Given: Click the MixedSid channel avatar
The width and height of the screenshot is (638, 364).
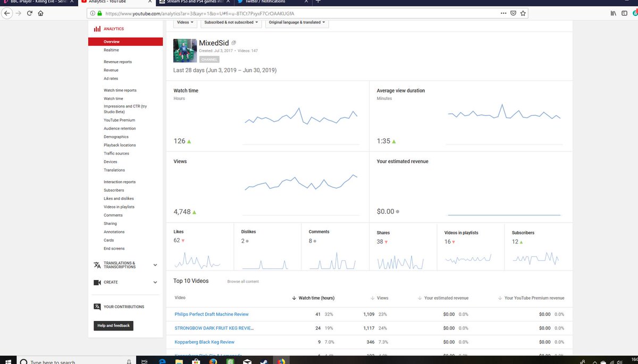Looking at the screenshot, I should tap(184, 50).
